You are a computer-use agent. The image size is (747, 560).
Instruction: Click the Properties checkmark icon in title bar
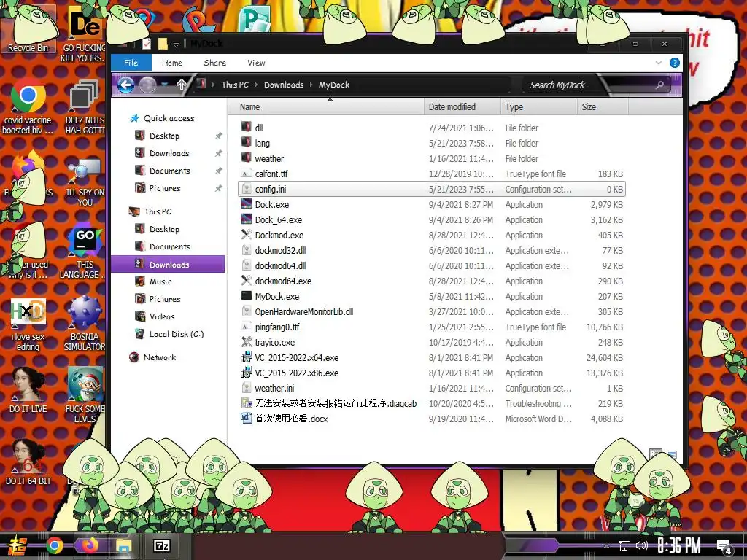point(147,44)
